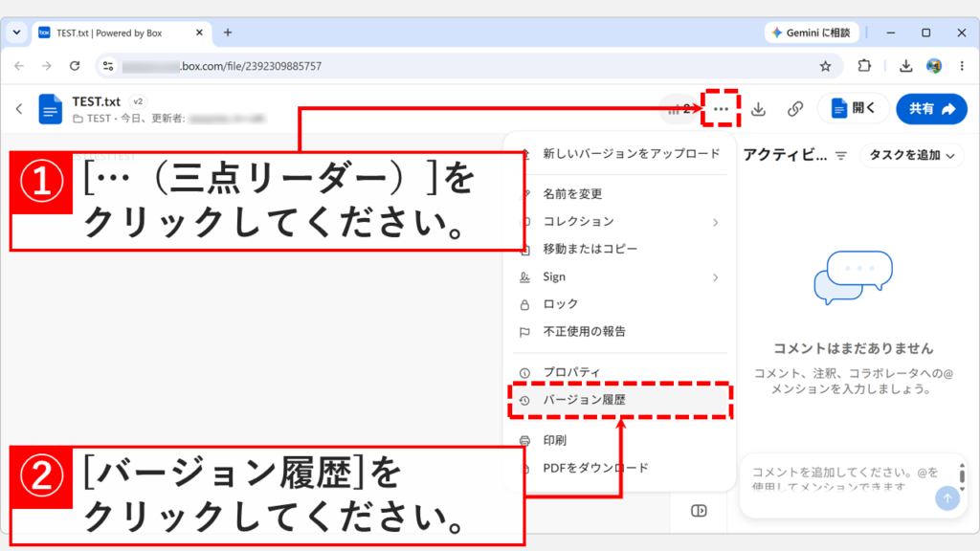Image resolution: width=980 pixels, height=551 pixels.
Task: Toggle the sidebar panel icon
Action: 699,511
